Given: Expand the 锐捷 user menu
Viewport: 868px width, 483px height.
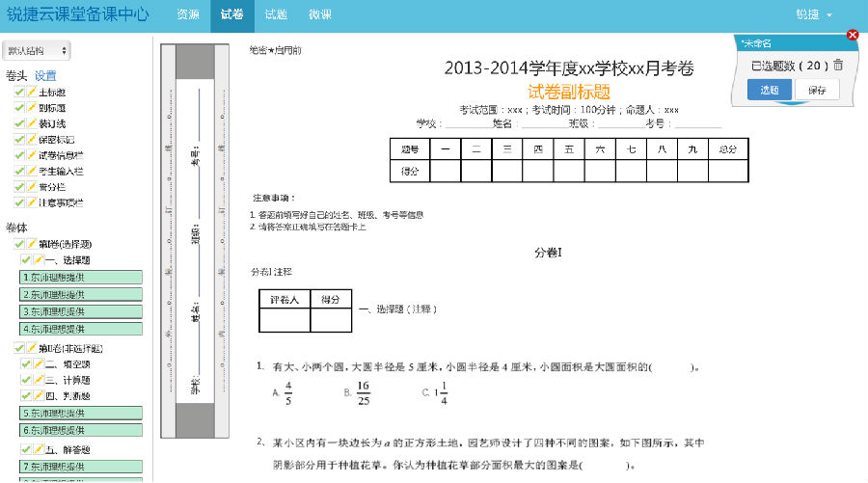Looking at the screenshot, I should click(x=814, y=15).
